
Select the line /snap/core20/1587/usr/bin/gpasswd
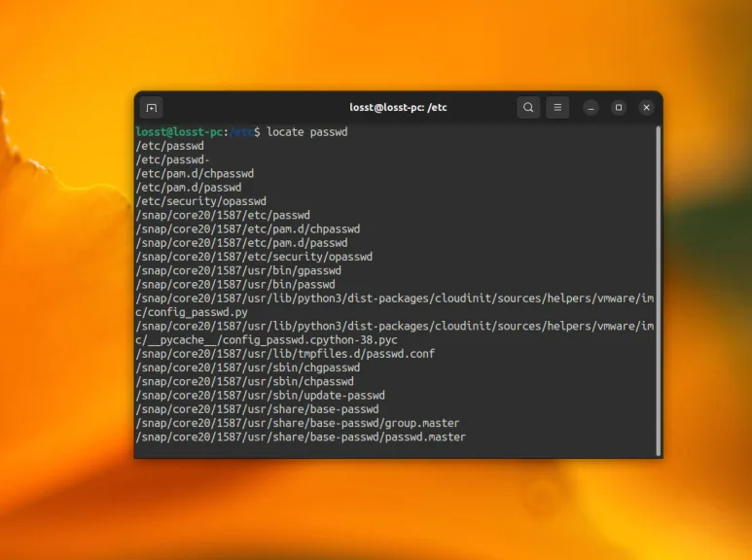pos(238,271)
